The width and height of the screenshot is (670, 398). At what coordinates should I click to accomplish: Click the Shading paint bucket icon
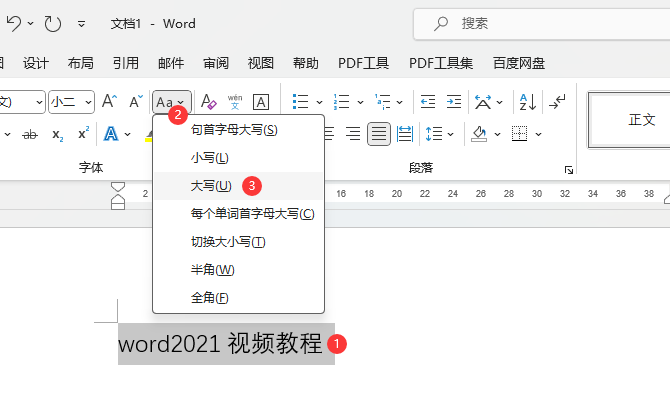tap(479, 134)
